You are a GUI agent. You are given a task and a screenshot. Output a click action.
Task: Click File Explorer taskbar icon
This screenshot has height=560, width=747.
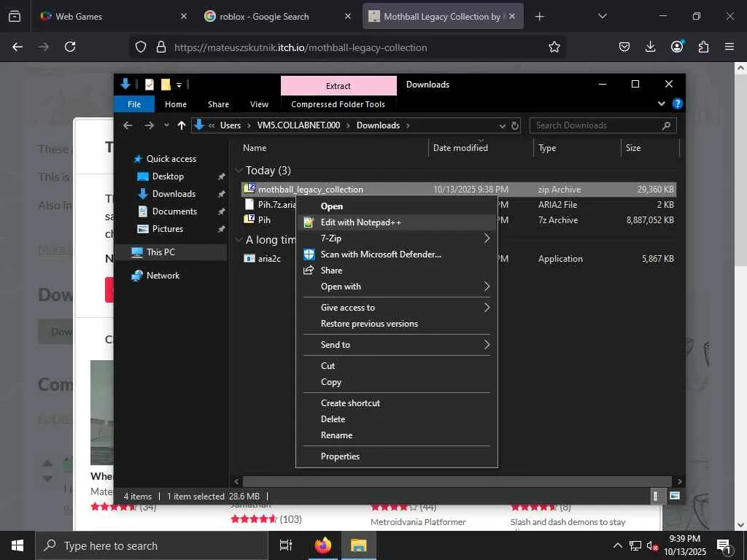[x=358, y=545]
